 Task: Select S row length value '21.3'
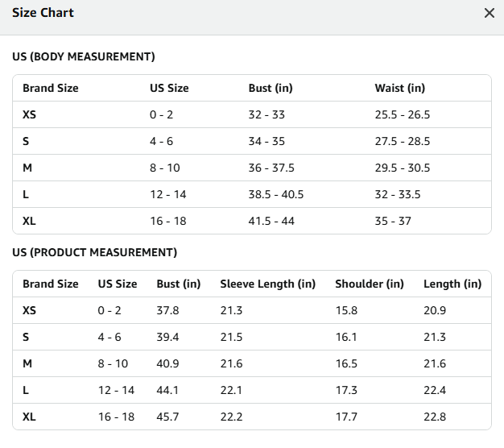435,337
